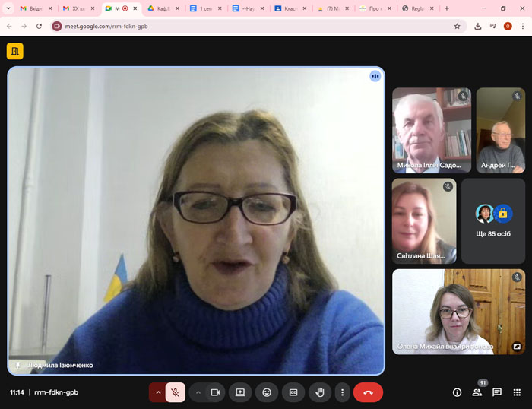Open the activities grid icon
532x409 pixels.
pyautogui.click(x=517, y=392)
